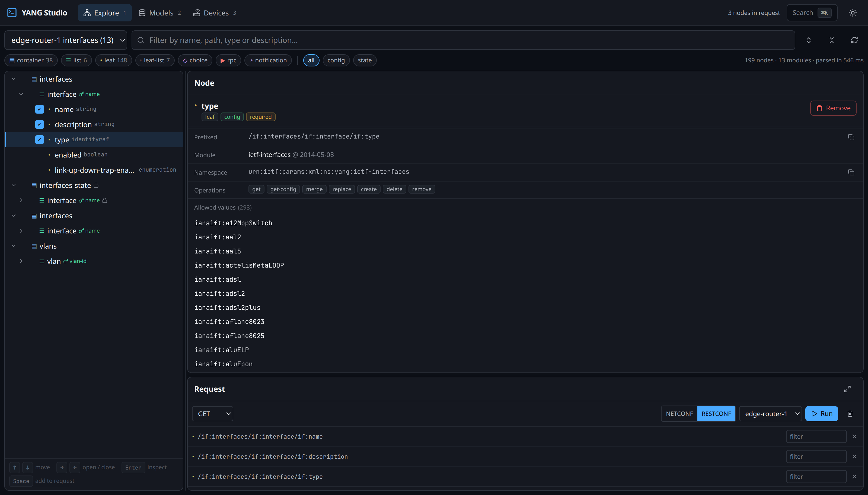This screenshot has width=868, height=495.
Task: Select the link-up-down-trap-ena... enumeration leaf
Action: (x=94, y=170)
